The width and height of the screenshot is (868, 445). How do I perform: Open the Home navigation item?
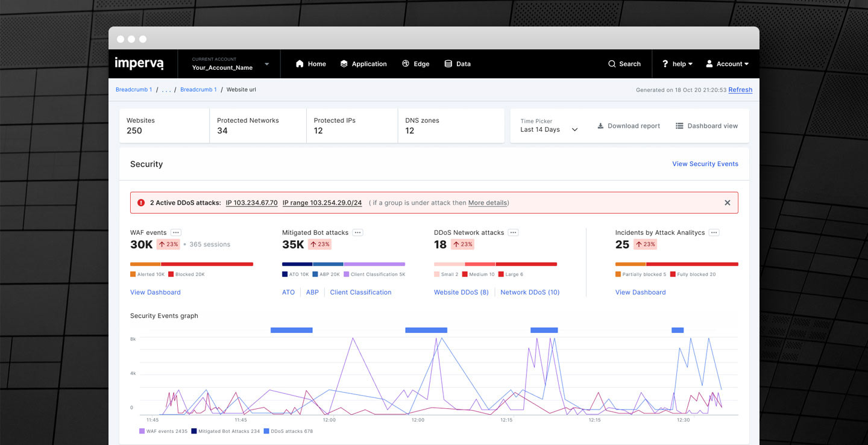310,64
